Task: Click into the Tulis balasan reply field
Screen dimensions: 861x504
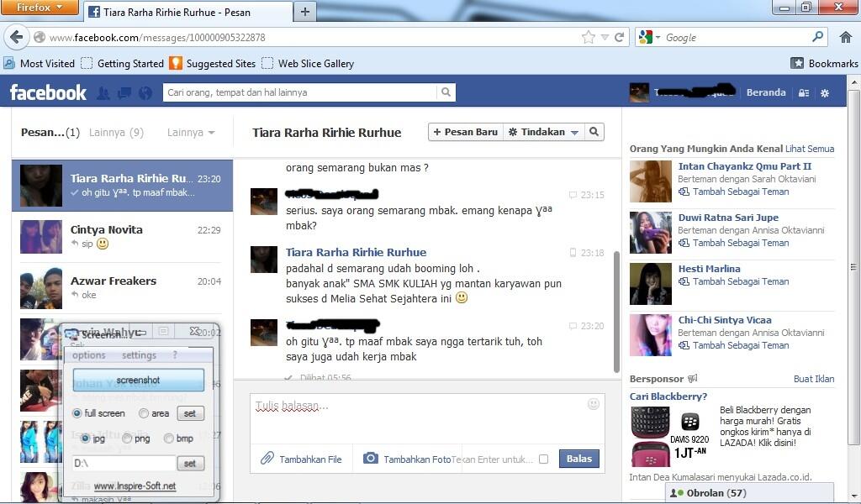Action: (x=427, y=417)
